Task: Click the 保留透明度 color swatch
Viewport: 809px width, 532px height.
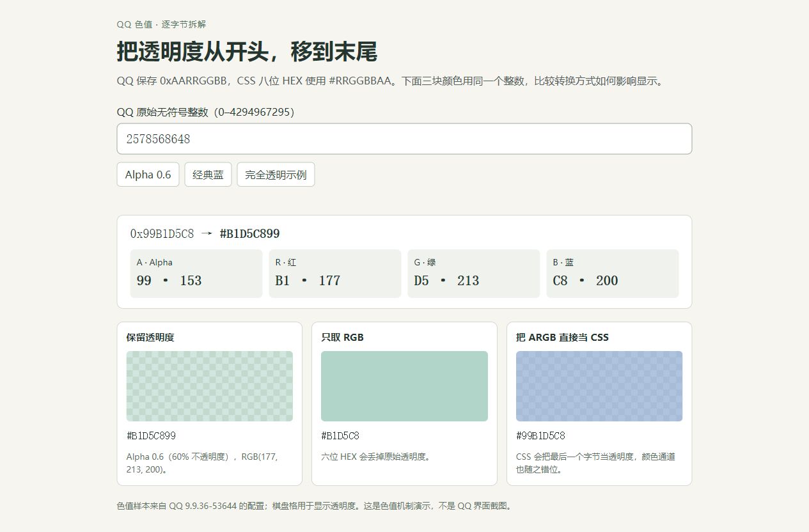Action: coord(210,386)
